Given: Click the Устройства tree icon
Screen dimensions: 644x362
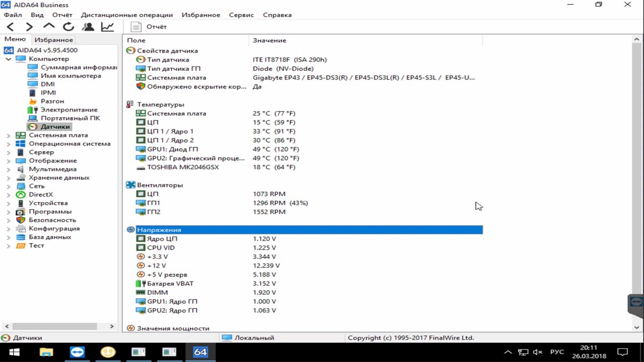Looking at the screenshot, I should tap(20, 203).
